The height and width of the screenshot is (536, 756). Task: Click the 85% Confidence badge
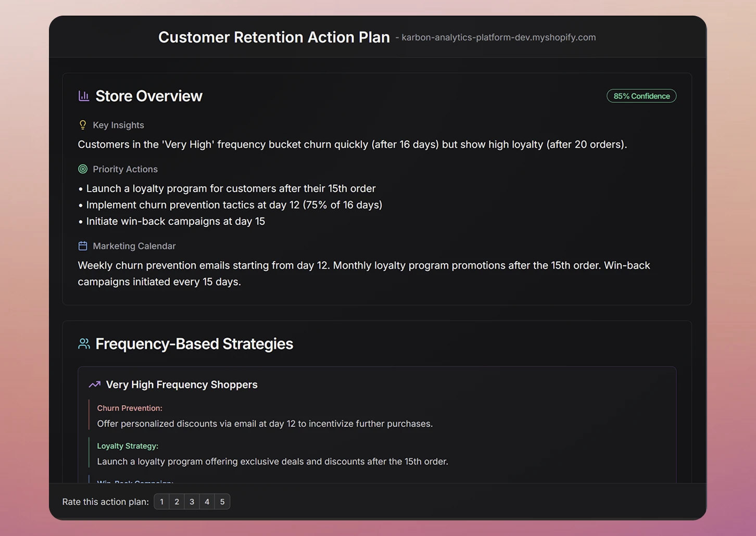(641, 96)
